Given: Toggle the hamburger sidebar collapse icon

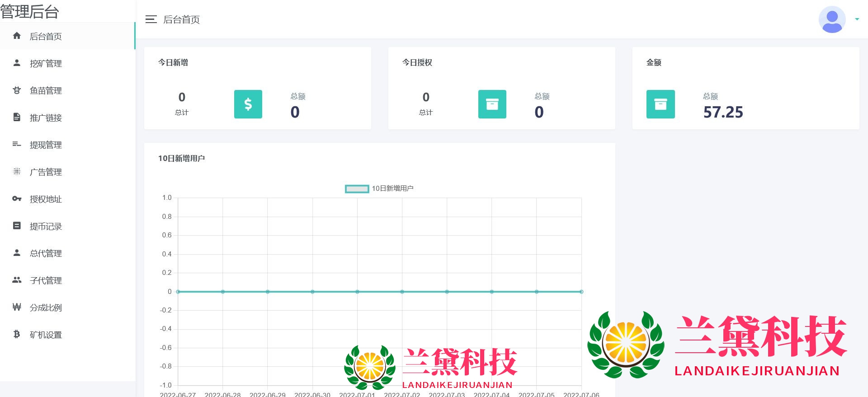Looking at the screenshot, I should tap(151, 19).
